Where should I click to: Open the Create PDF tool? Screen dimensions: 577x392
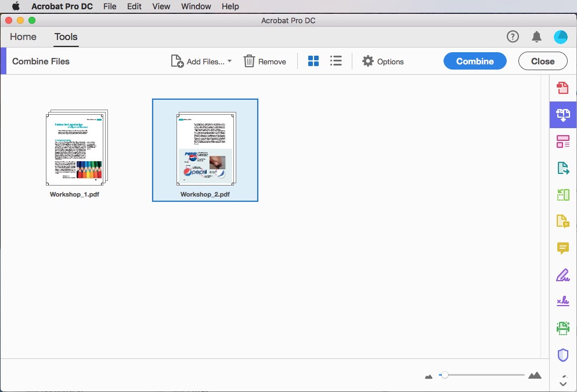[562, 88]
